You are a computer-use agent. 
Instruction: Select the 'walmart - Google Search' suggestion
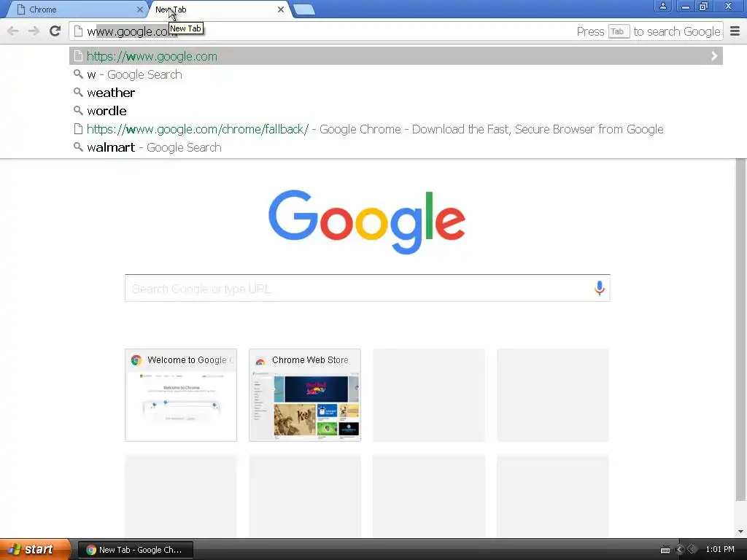point(396,147)
